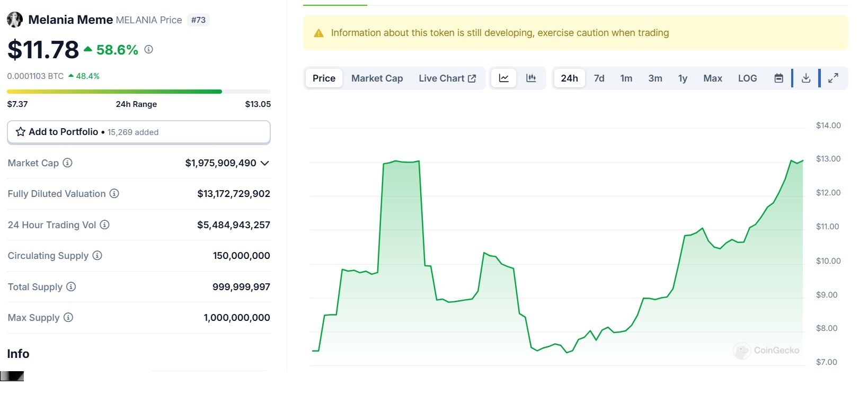Click the $13.05 24h high value
The width and height of the screenshot is (868, 413).
pyautogui.click(x=258, y=104)
